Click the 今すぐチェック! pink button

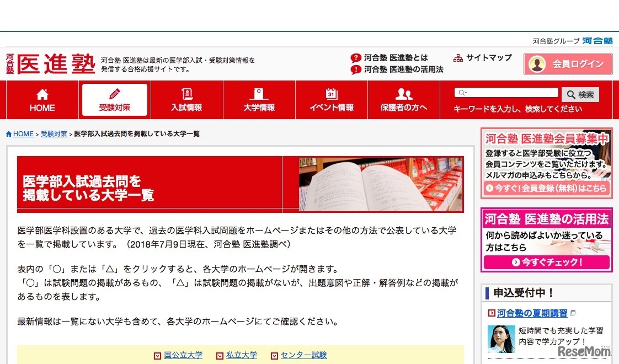(546, 262)
